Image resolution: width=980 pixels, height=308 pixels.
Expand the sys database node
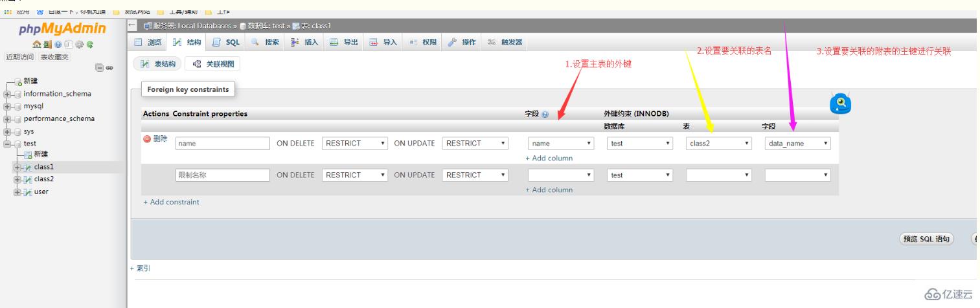(6, 131)
